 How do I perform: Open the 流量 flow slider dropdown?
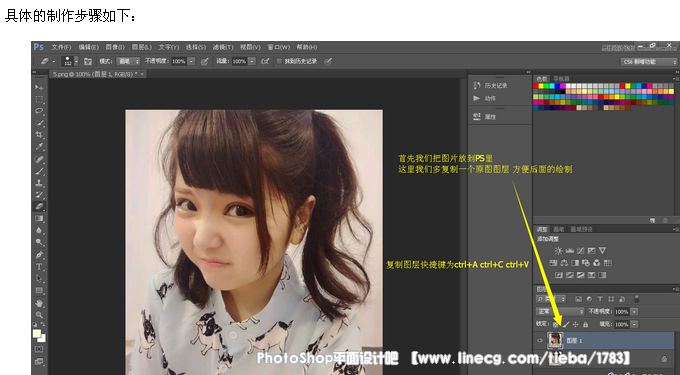pyautogui.click(x=252, y=62)
